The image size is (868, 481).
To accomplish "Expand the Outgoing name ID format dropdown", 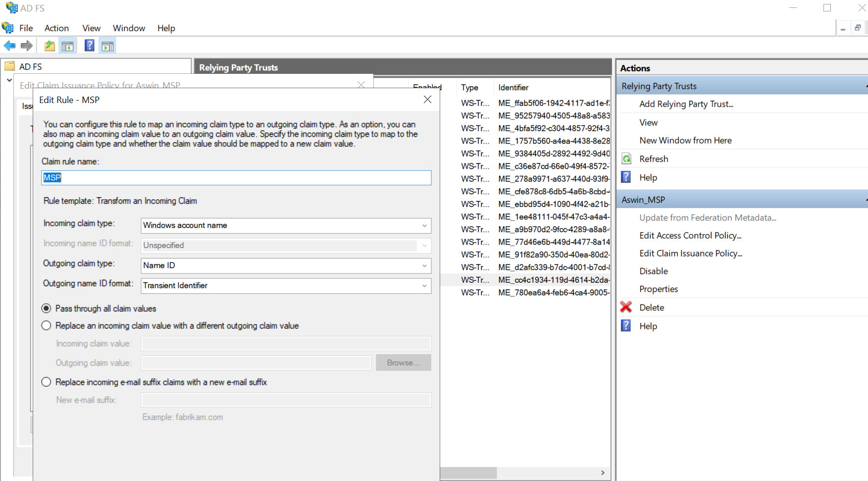I will (286, 286).
